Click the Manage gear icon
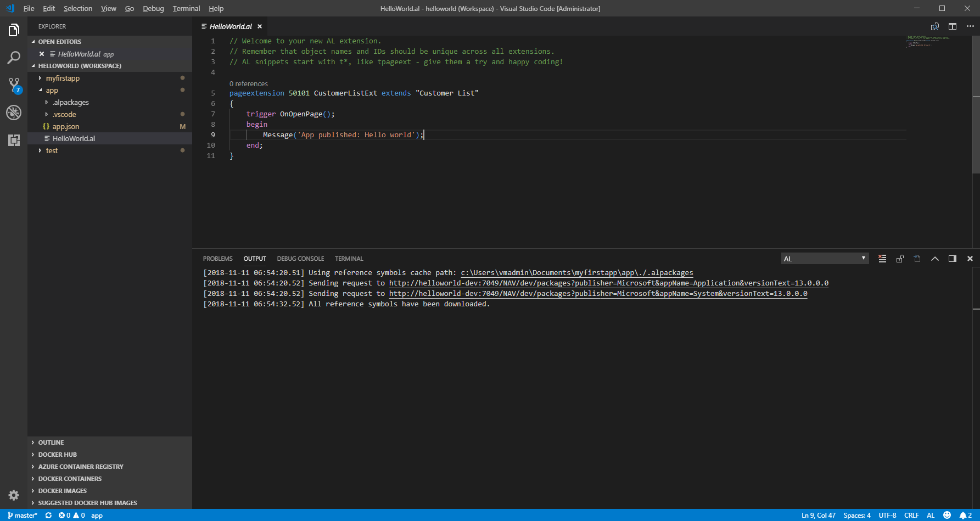 point(14,495)
